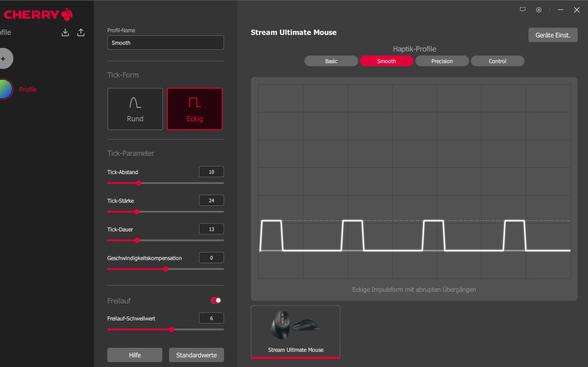This screenshot has width=588, height=367.
Task: Click the Freilauf-Schwellwert slider handle
Action: [x=172, y=329]
